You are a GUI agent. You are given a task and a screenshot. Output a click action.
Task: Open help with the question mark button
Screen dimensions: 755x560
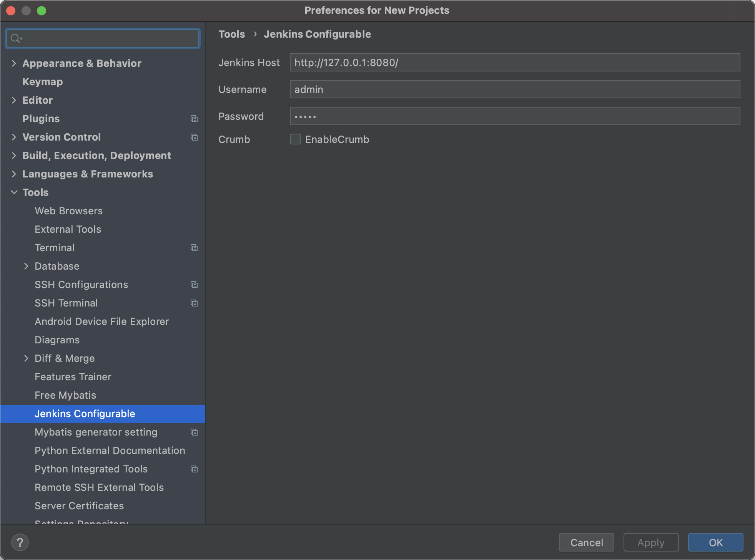(20, 542)
